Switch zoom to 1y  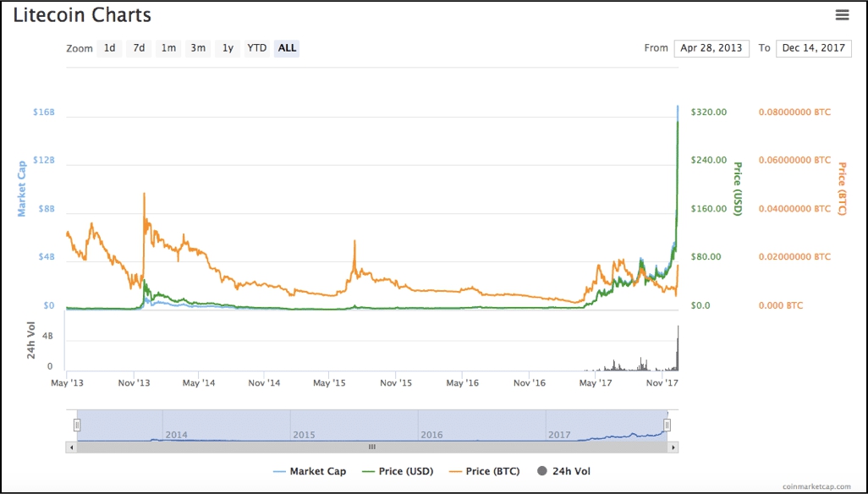pyautogui.click(x=228, y=48)
